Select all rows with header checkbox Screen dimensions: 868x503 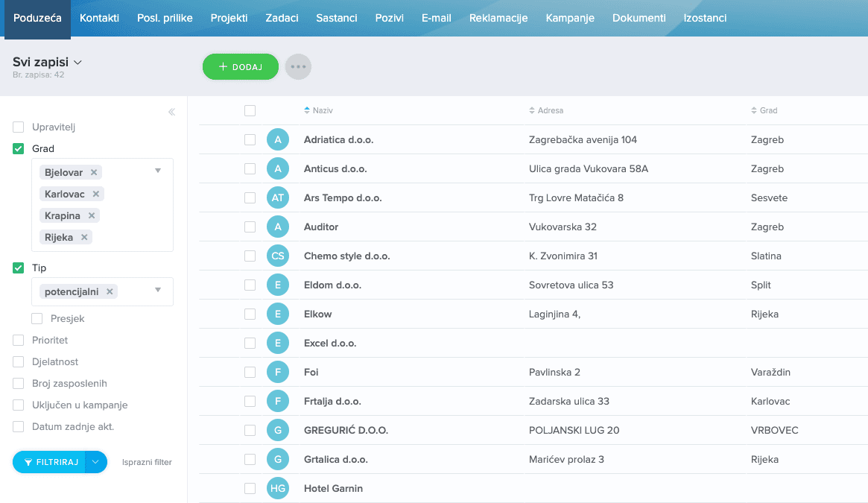click(x=250, y=111)
